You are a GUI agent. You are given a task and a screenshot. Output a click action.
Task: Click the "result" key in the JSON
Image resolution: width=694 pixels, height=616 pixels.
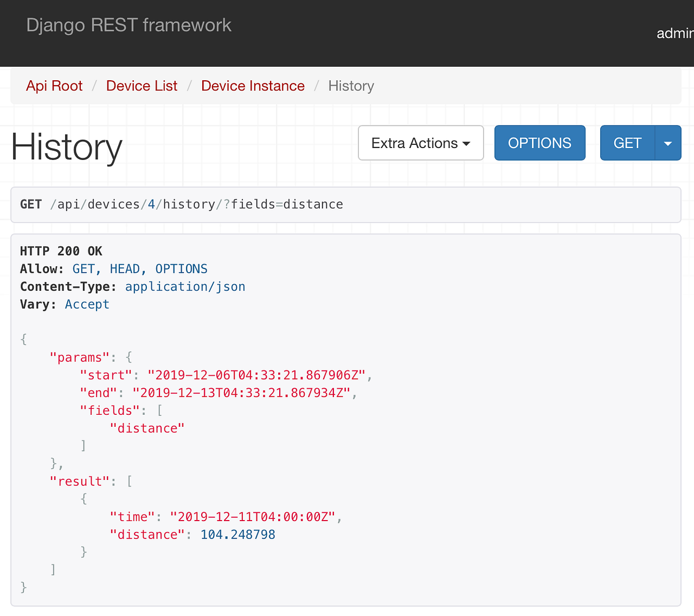[79, 482]
